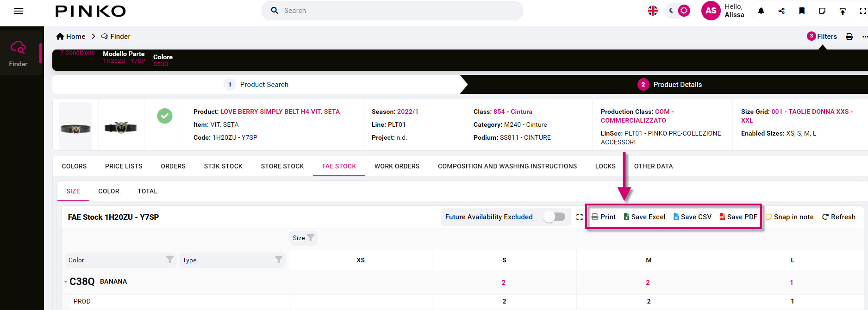The height and width of the screenshot is (310, 868).
Task: Open the sticky note icon in header
Action: click(x=822, y=11)
